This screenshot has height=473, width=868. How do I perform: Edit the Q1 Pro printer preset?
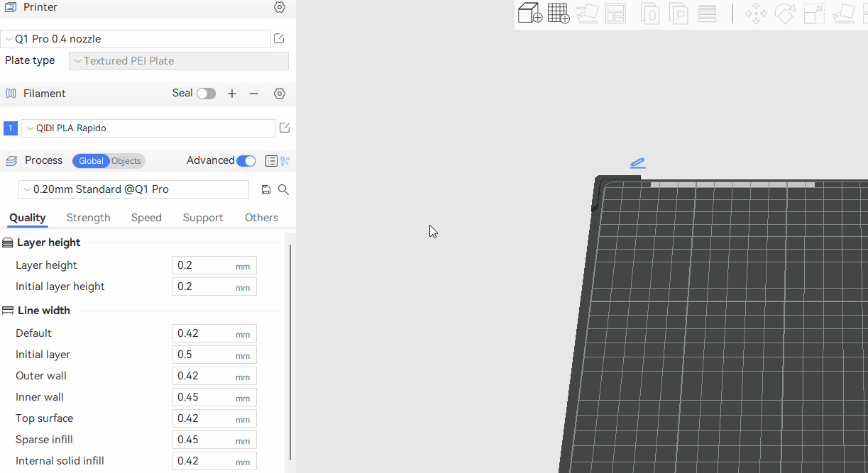[x=279, y=39]
